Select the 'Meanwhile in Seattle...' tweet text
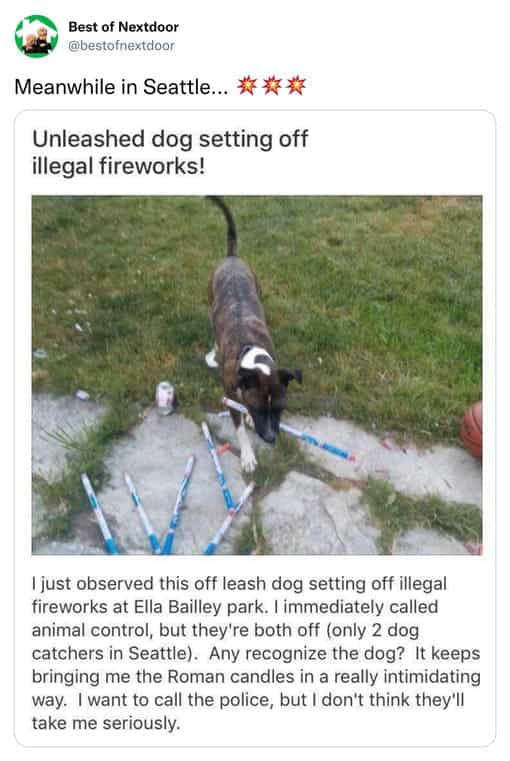 point(121,87)
